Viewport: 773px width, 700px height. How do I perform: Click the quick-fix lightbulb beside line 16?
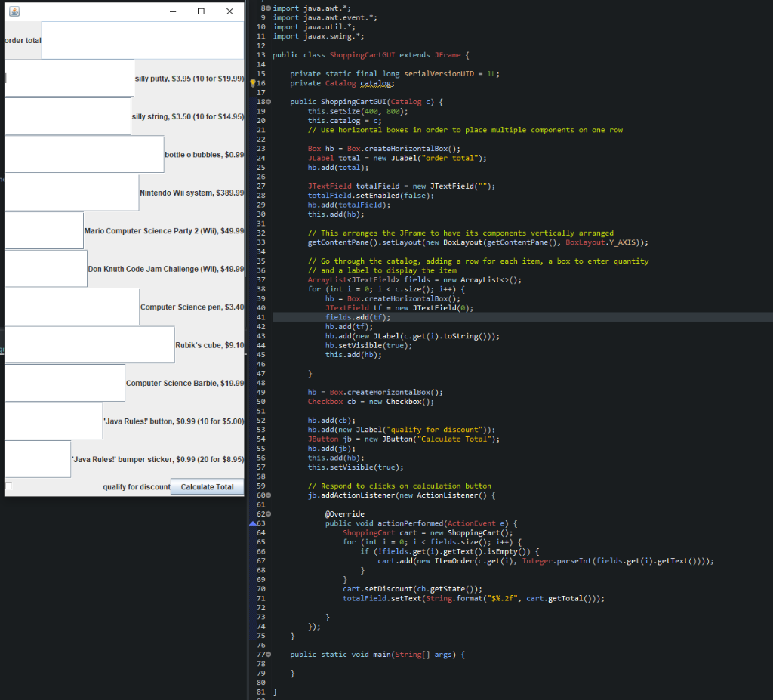coord(252,82)
